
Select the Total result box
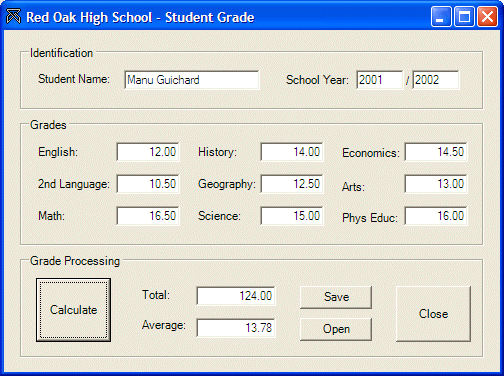[x=236, y=296]
